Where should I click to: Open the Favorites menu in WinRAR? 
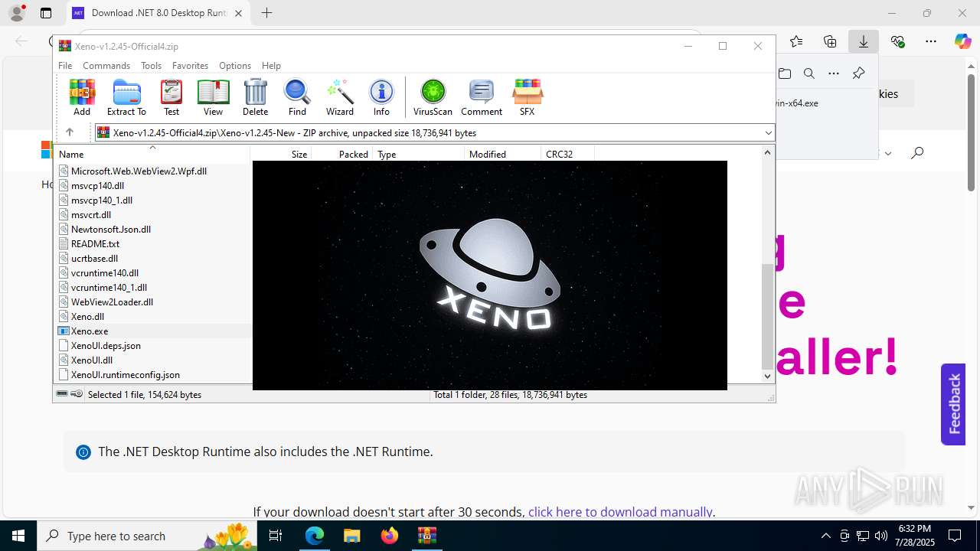coord(190,66)
